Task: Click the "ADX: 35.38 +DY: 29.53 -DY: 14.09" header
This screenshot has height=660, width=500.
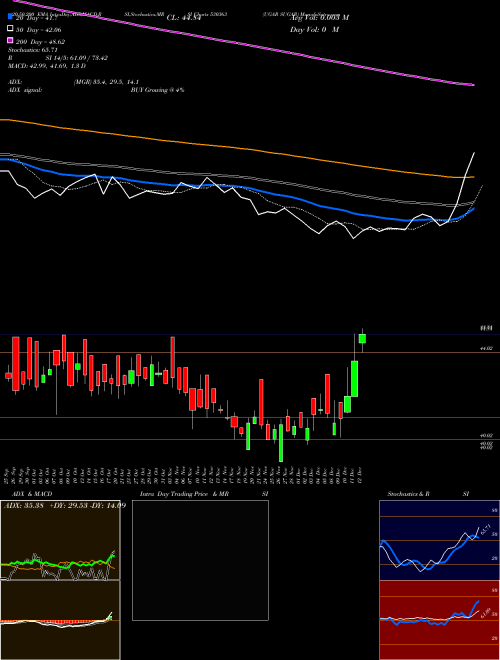Action: pos(65,505)
